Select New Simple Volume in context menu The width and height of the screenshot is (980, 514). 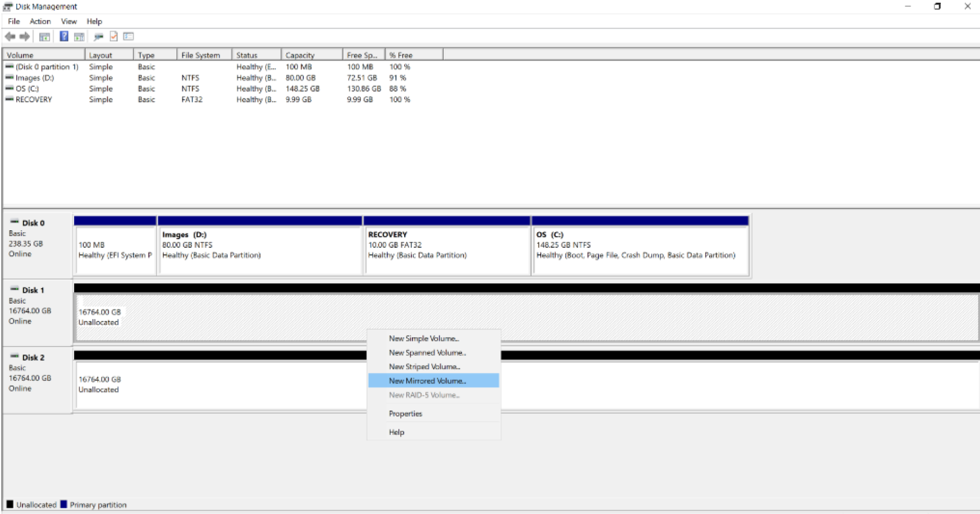tap(423, 338)
